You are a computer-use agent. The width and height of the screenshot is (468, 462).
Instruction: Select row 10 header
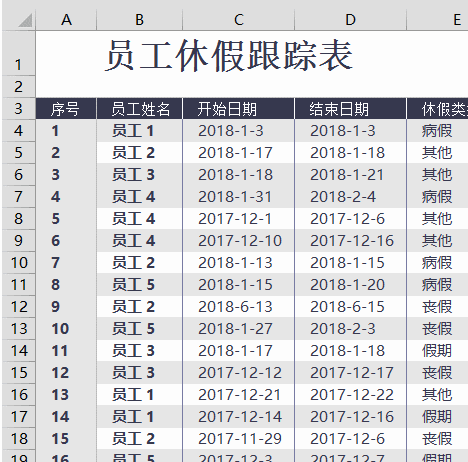(19, 263)
